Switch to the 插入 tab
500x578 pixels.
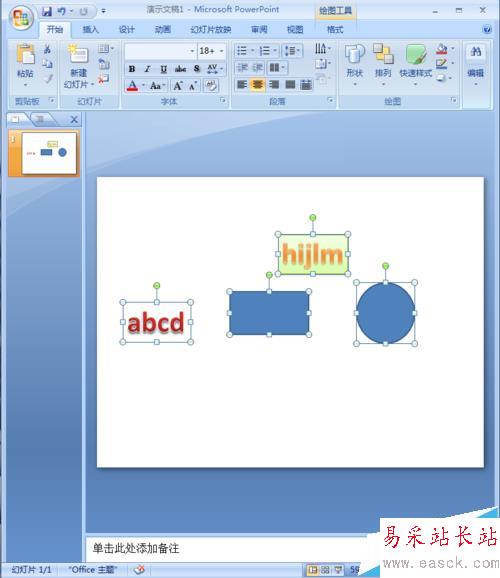click(x=90, y=29)
